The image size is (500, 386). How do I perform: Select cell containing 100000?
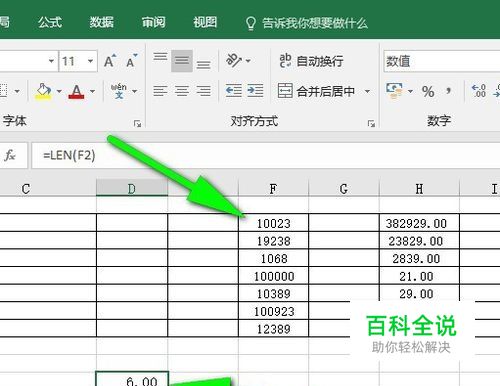click(273, 276)
